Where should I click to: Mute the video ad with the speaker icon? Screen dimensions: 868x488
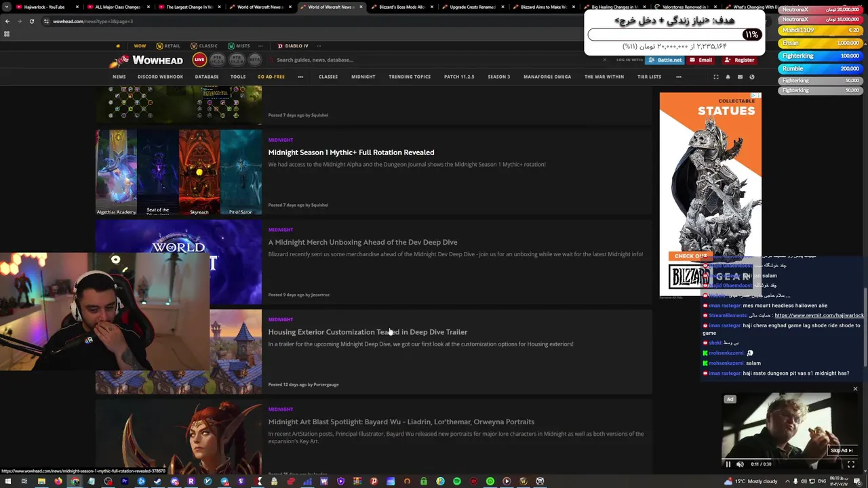pyautogui.click(x=740, y=464)
